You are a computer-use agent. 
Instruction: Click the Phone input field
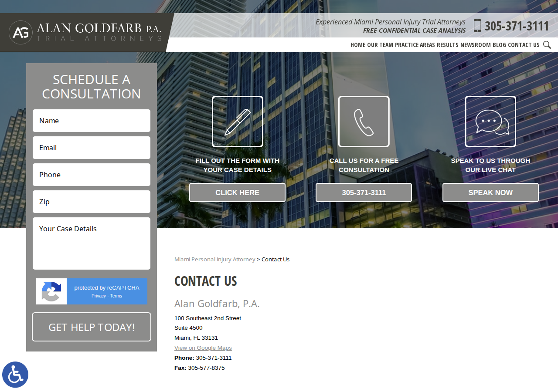[92, 175]
